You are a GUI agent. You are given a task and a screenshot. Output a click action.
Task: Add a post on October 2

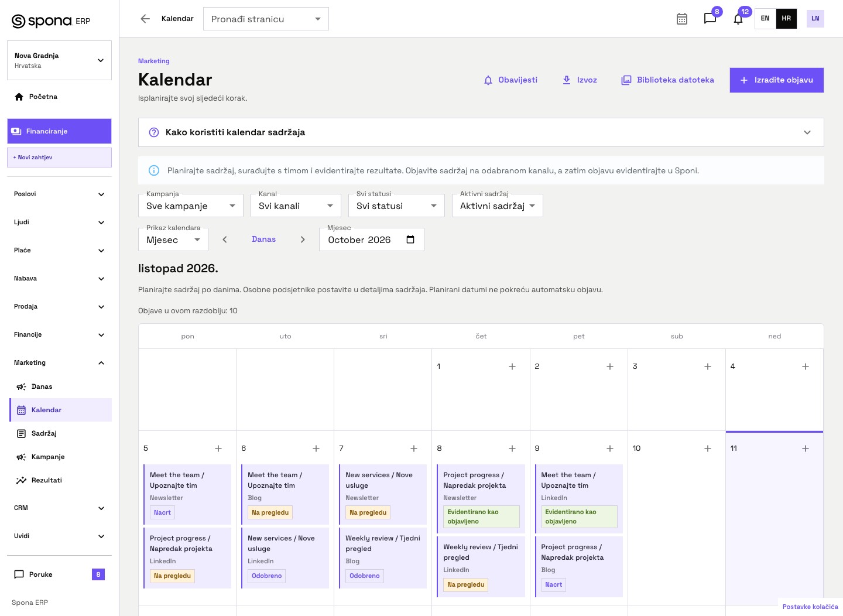pyautogui.click(x=610, y=367)
